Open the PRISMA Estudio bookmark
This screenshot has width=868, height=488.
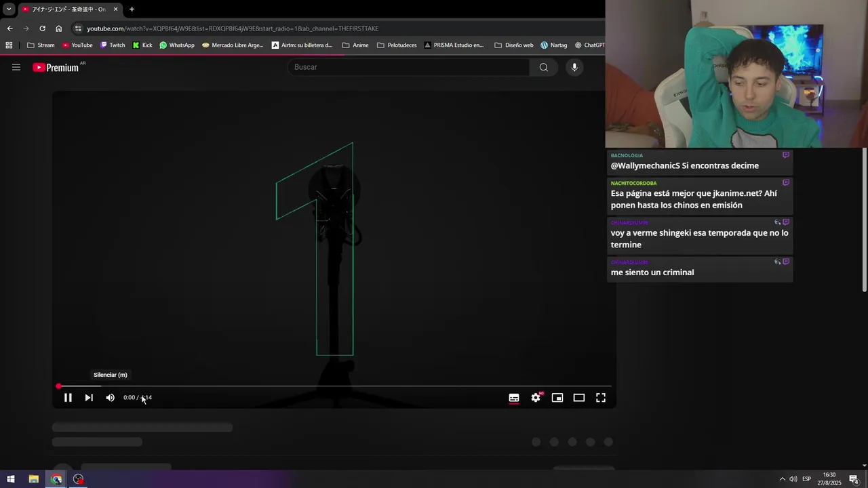click(x=454, y=45)
